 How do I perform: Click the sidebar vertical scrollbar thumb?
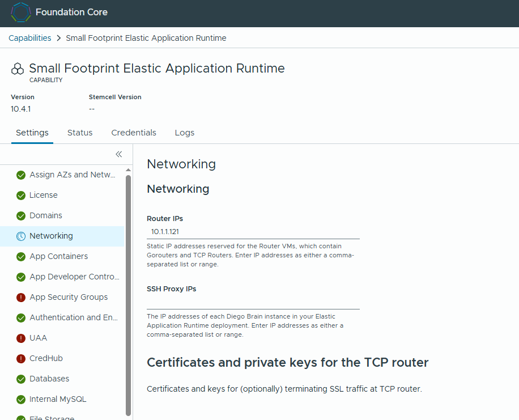[x=129, y=295]
